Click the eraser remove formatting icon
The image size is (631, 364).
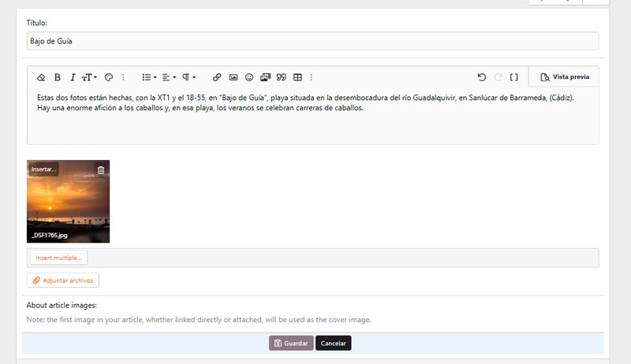[x=41, y=77]
